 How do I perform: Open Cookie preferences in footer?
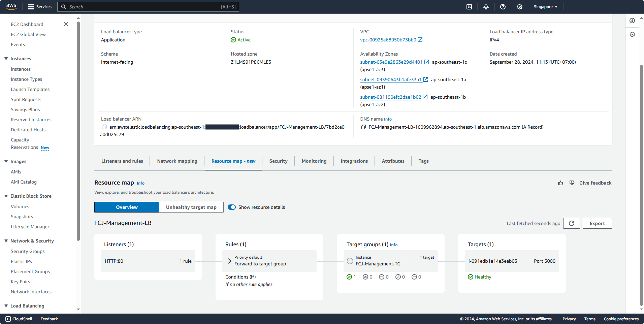point(621,319)
